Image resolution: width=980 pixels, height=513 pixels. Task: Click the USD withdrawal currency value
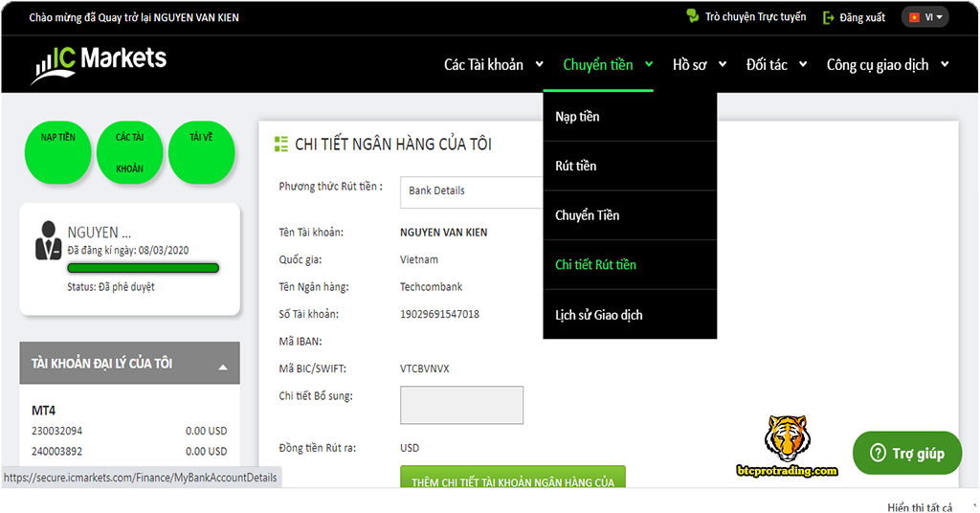(410, 448)
